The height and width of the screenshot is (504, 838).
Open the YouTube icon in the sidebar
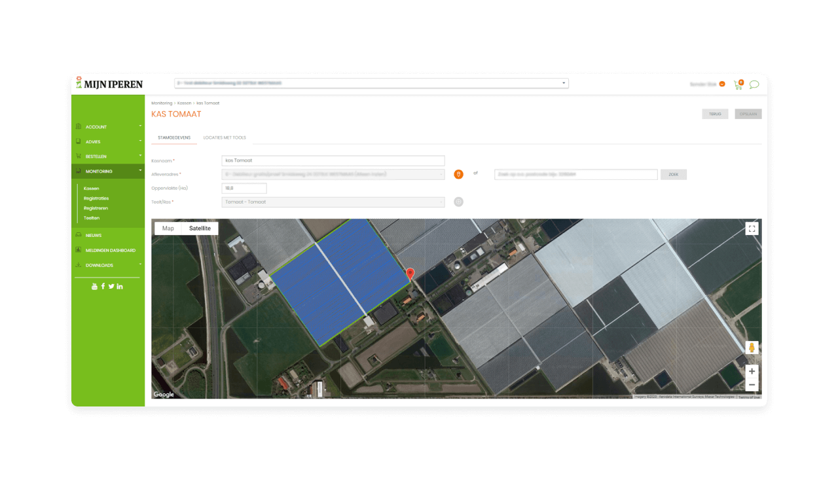coord(94,286)
